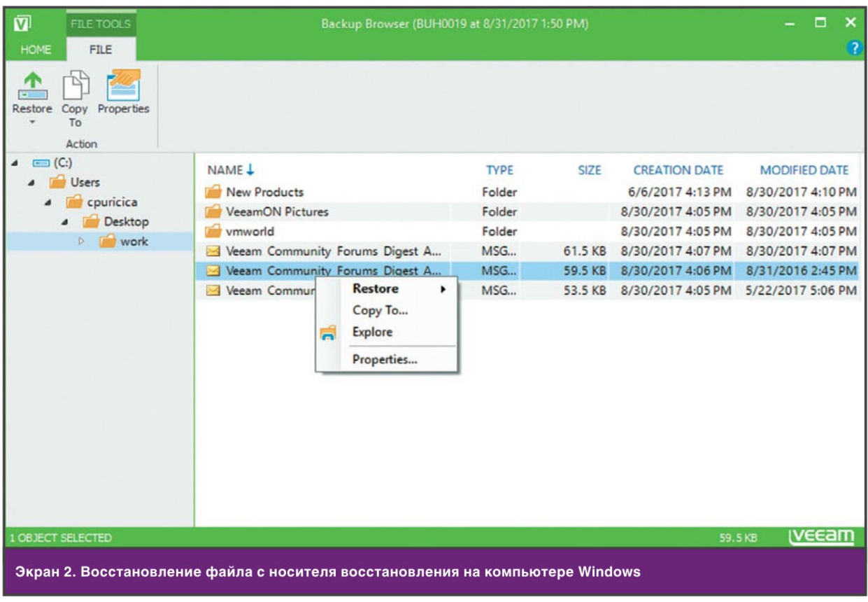
Task: Click the blue help question mark icon
Action: coord(853,48)
